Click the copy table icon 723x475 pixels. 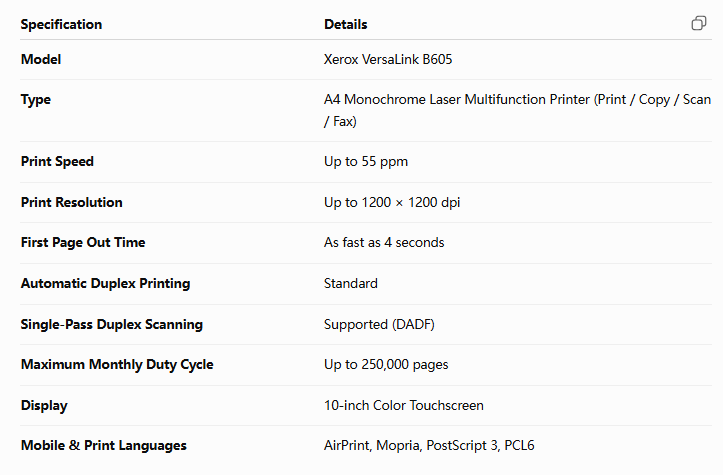[x=699, y=23]
